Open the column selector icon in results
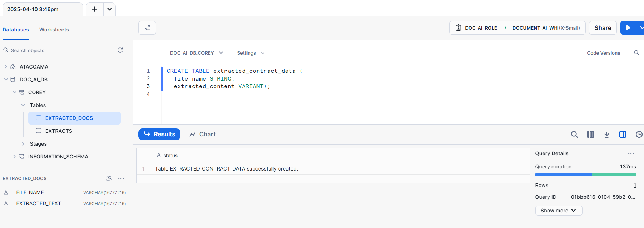 coord(590,135)
